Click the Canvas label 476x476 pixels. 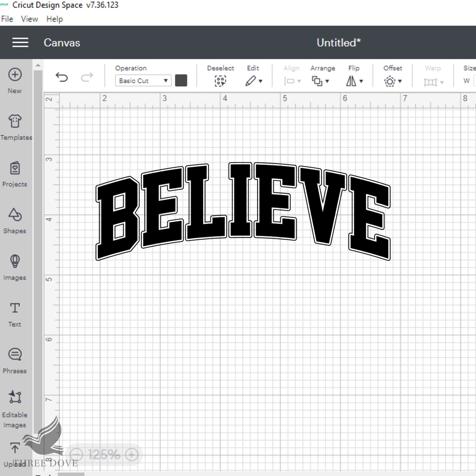[x=62, y=43]
